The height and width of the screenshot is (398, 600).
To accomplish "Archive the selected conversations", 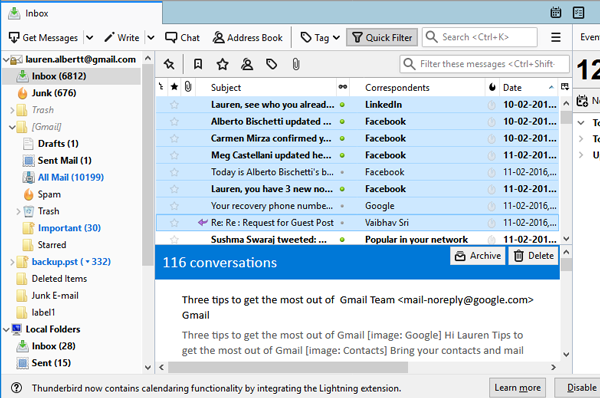I will click(x=478, y=256).
